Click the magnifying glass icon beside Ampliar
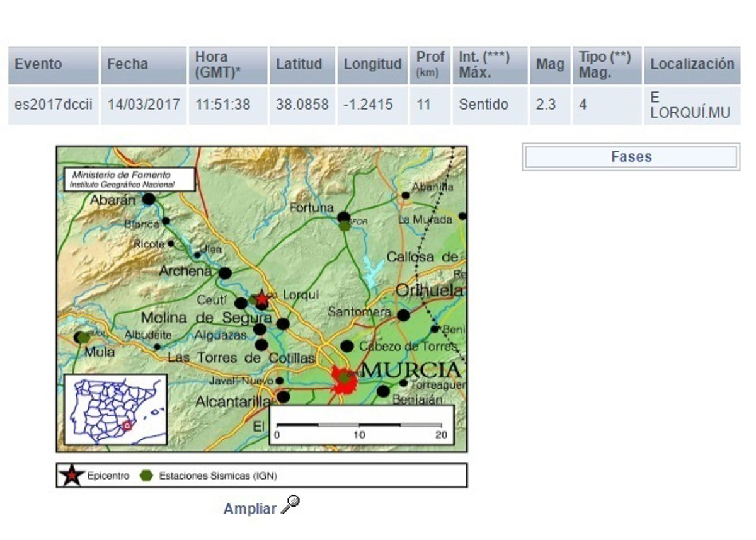 (x=290, y=504)
